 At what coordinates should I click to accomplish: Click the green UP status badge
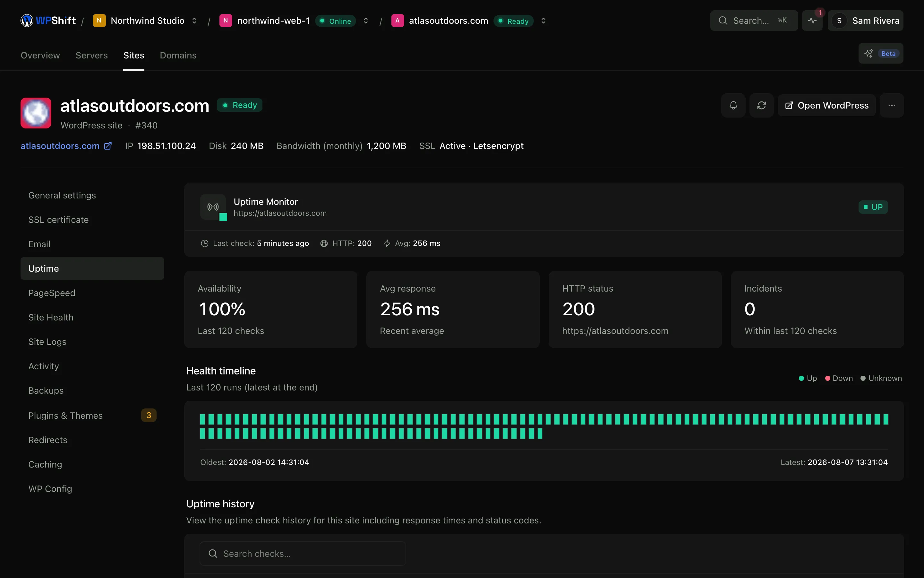tap(873, 207)
